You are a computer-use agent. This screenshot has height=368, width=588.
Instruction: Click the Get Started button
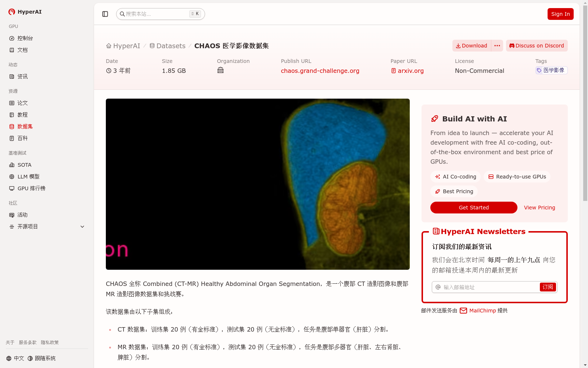[x=474, y=208]
